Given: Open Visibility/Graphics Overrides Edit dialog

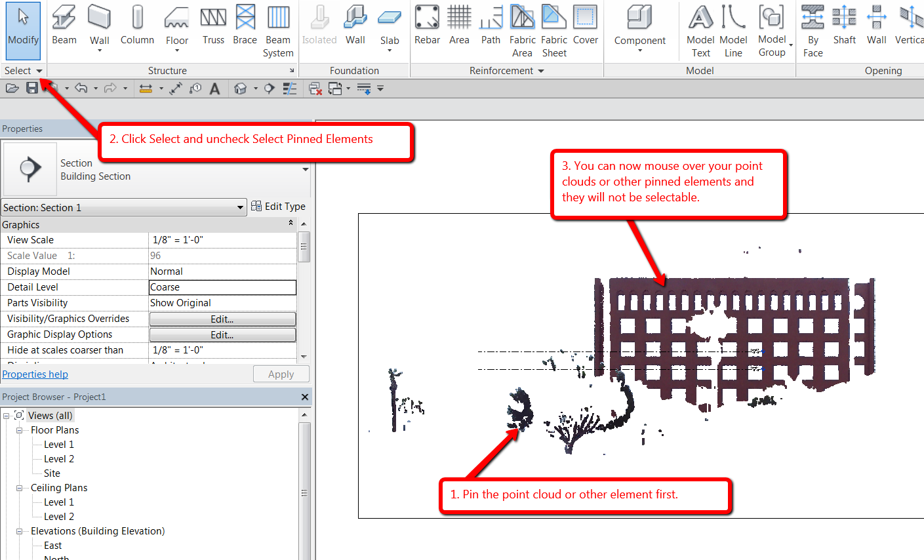Looking at the screenshot, I should (222, 318).
